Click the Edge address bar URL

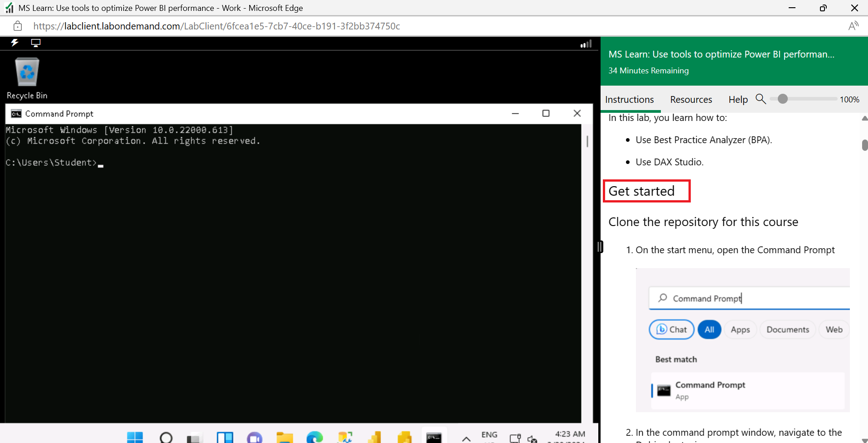(217, 26)
